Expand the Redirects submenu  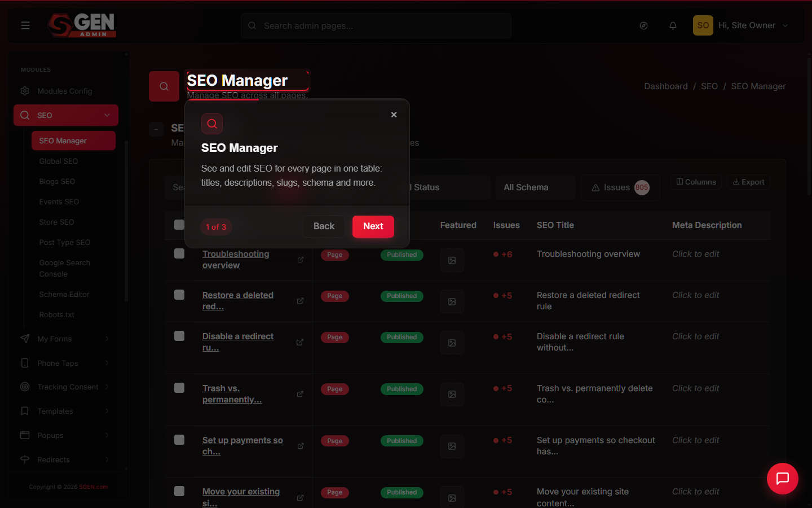coord(107,459)
